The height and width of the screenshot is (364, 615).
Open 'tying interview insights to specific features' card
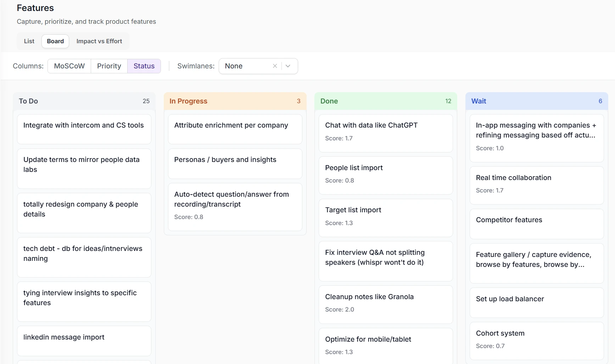[x=84, y=302]
